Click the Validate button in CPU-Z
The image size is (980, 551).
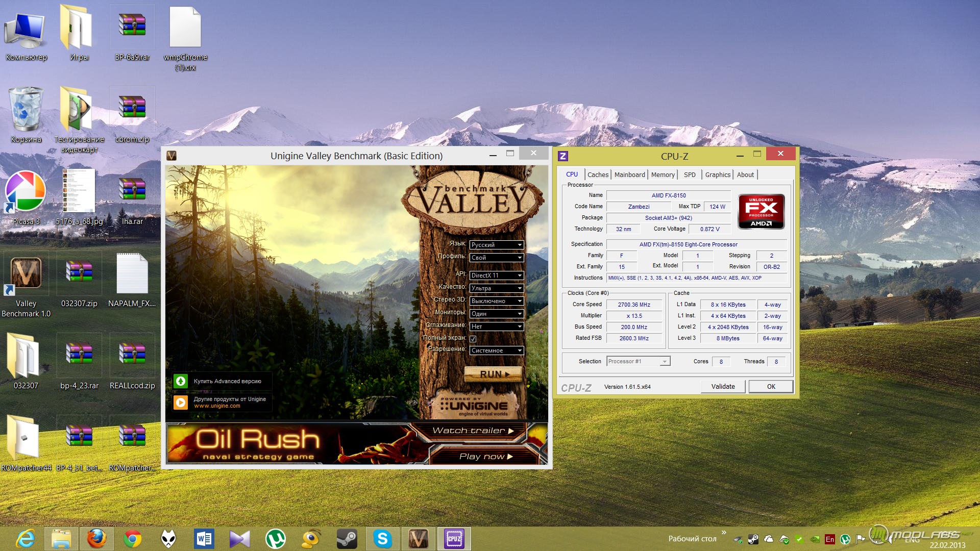[x=723, y=387]
